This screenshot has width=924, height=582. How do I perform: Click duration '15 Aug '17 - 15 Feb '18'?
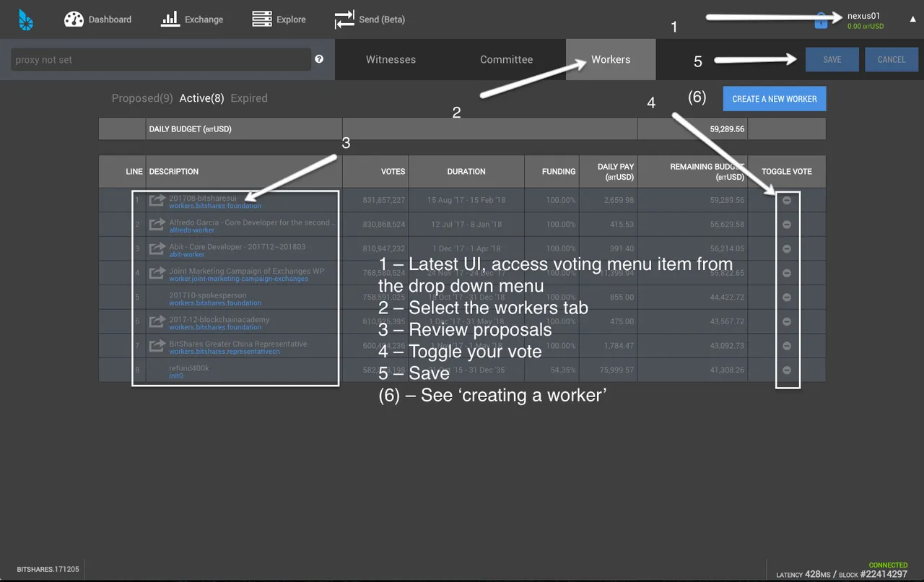coord(466,200)
